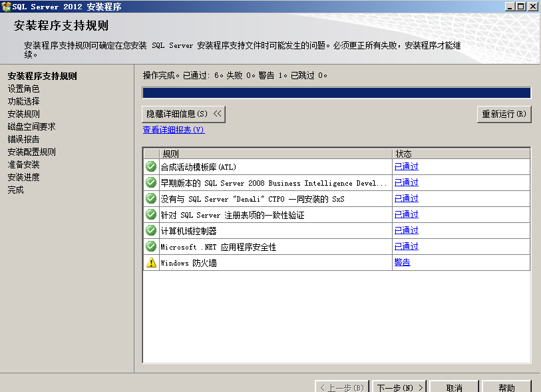Select rule text 早期版本的 SQL Server 2008 Business Intelligence
The image size is (541, 392).
pos(273,183)
